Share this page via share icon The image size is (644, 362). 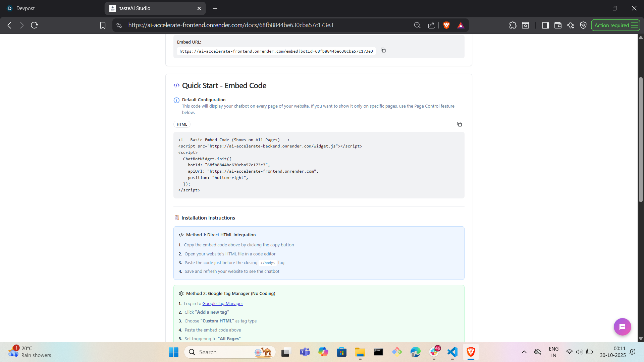point(431,25)
